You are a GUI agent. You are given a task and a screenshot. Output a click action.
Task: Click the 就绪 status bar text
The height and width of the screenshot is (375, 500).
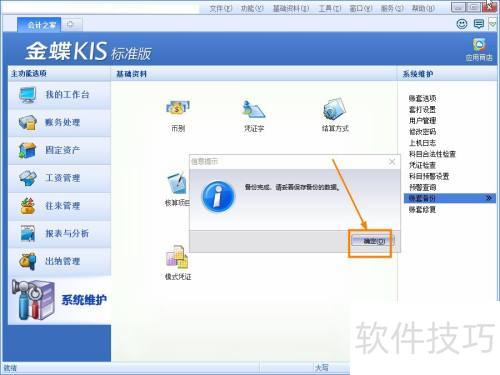click(x=10, y=368)
